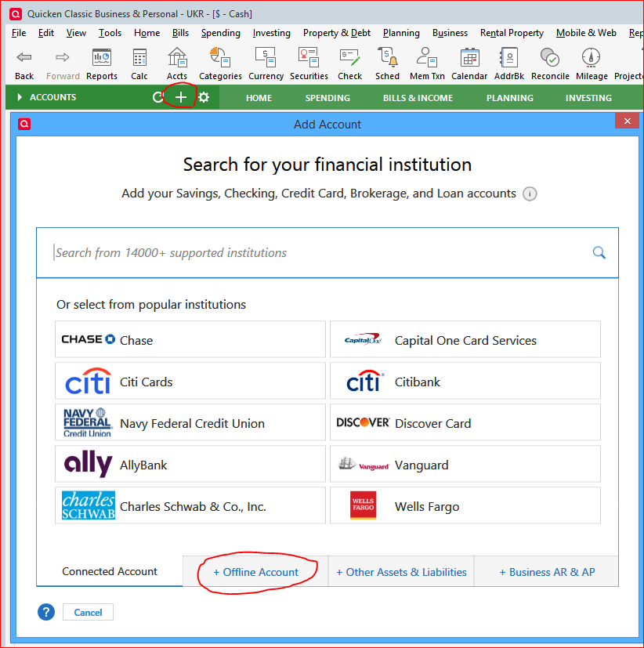Choose Charles Schwab & Co., Inc.
This screenshot has width=644, height=648.
click(x=190, y=505)
